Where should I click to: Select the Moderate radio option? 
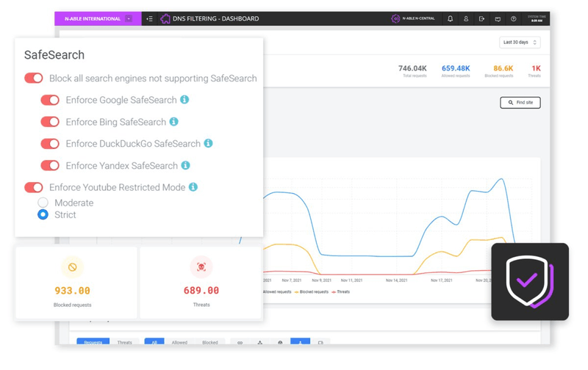[43, 203]
